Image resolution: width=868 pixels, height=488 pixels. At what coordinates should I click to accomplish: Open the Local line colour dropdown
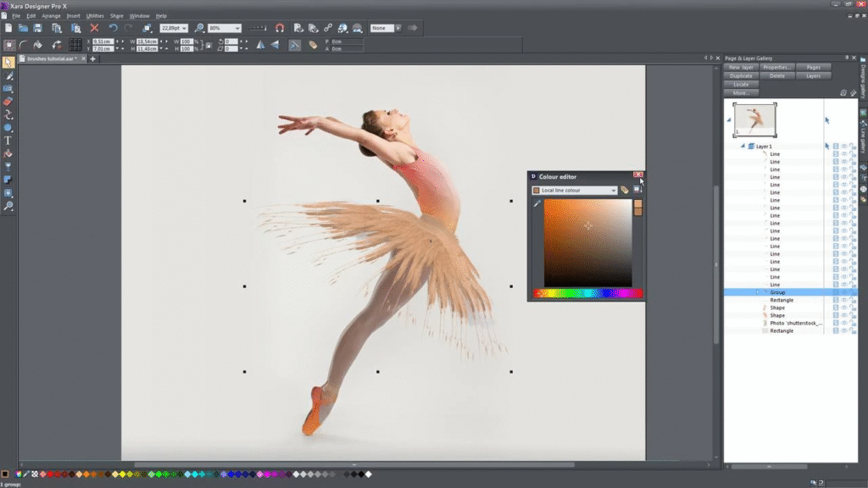[613, 191]
